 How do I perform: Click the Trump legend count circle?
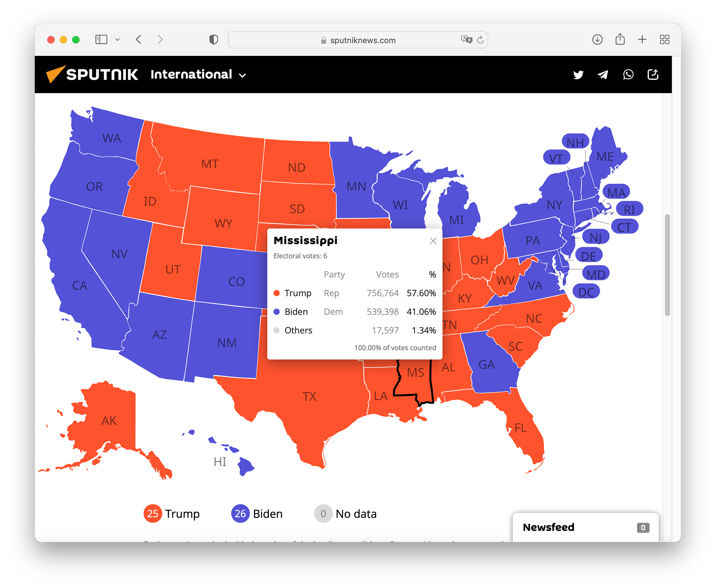tap(153, 514)
